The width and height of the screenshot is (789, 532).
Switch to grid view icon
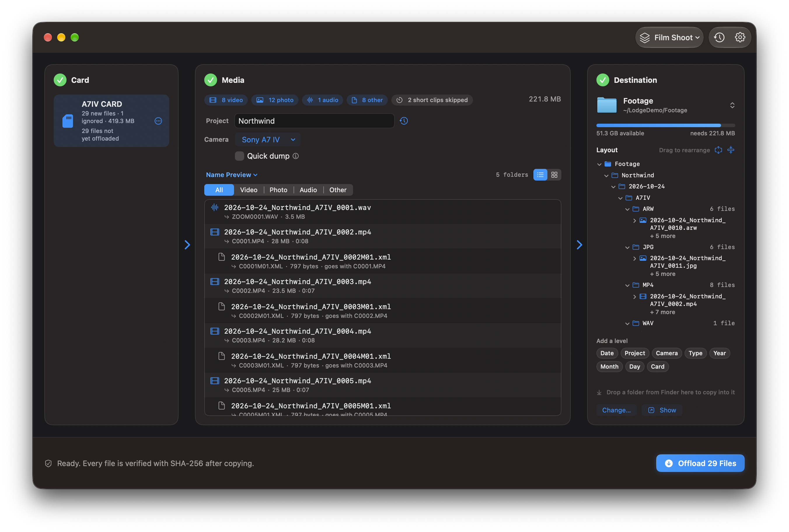tap(554, 175)
